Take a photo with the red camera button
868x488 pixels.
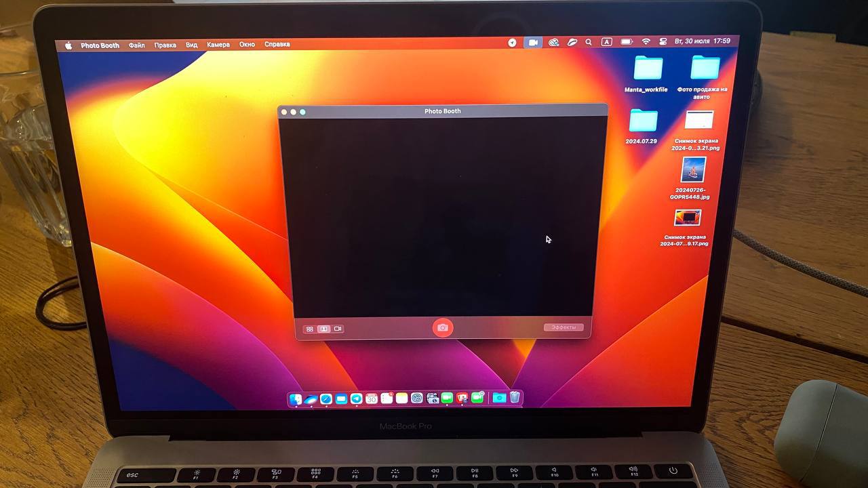(x=443, y=328)
